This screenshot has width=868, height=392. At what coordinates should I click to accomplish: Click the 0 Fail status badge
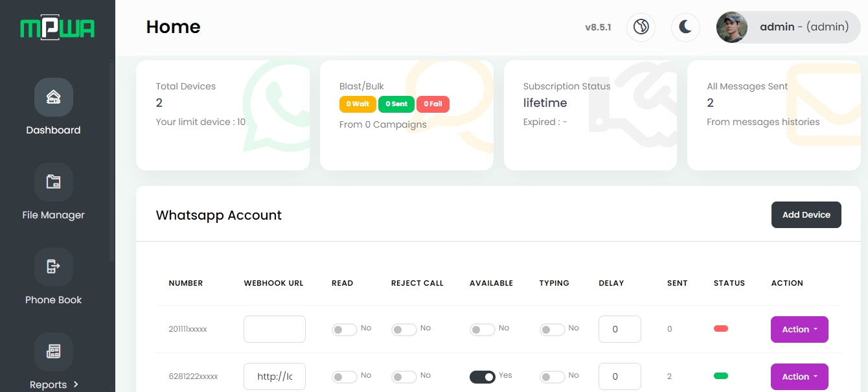pos(433,104)
